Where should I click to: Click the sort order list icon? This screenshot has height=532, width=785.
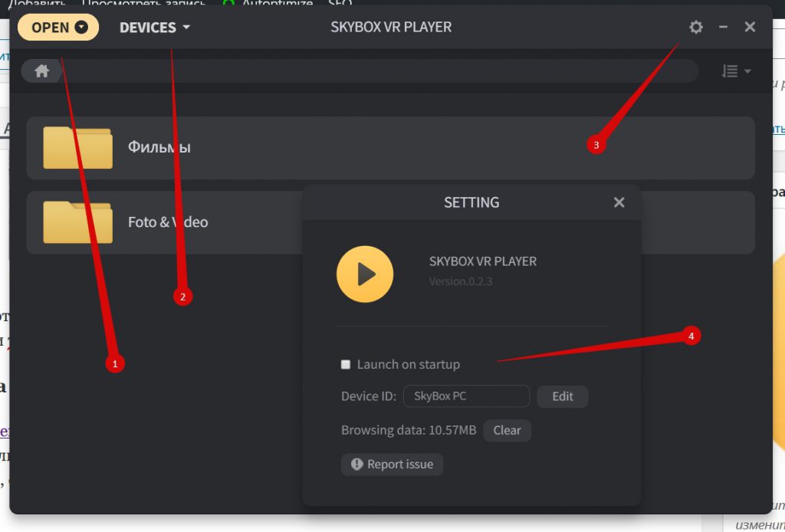[729, 71]
